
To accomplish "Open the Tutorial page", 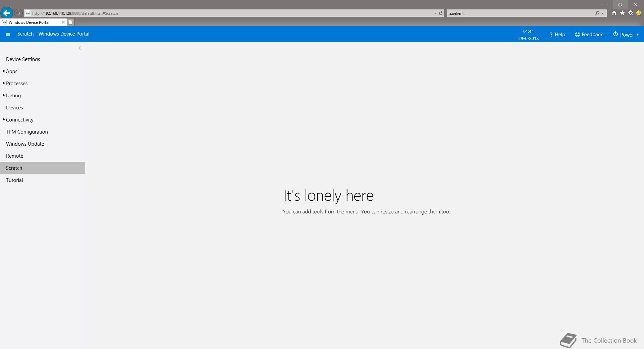I will [x=43, y=180].
